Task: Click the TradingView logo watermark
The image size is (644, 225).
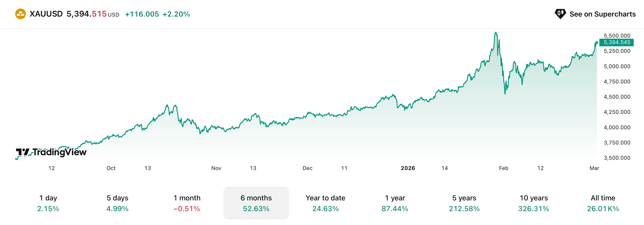Action: tap(51, 152)
